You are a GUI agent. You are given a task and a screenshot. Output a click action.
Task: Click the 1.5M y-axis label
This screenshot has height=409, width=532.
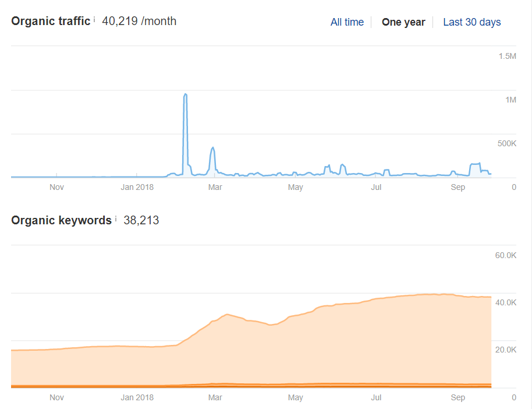click(507, 56)
